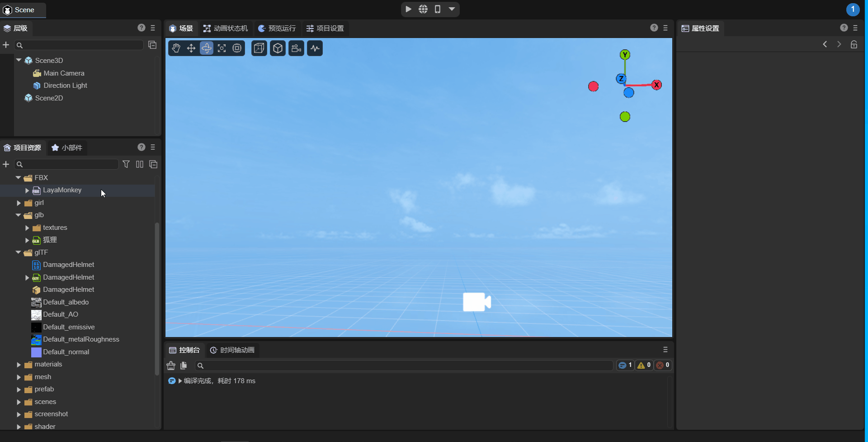Screen dimensions: 868x442
Task: Click the play button in the top bar
Action: [x=408, y=9]
